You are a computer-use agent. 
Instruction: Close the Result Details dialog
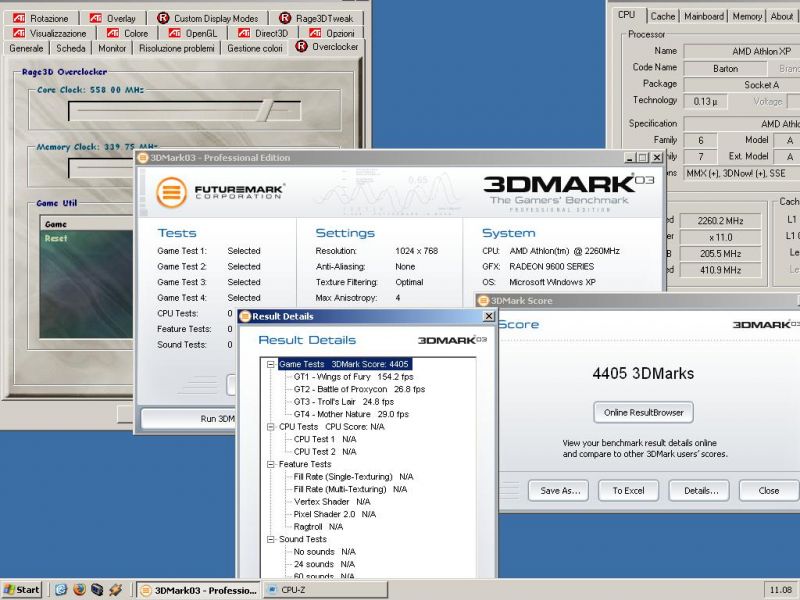point(489,316)
